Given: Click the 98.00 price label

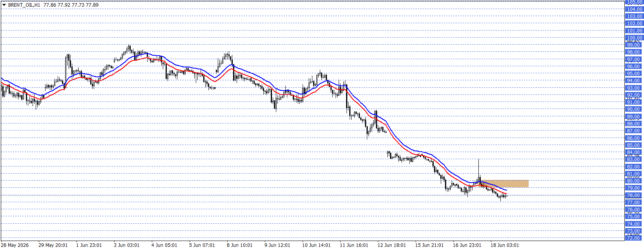Looking at the screenshot, I should click(634, 52).
